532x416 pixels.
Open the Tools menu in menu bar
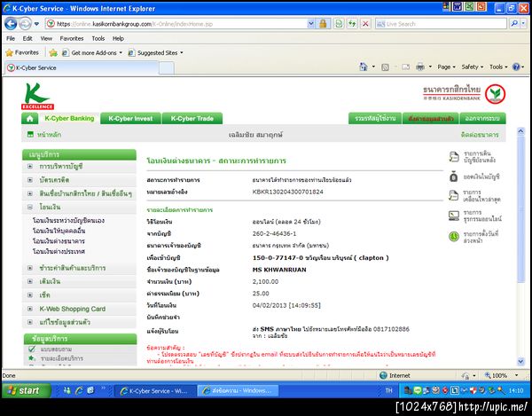point(98,38)
